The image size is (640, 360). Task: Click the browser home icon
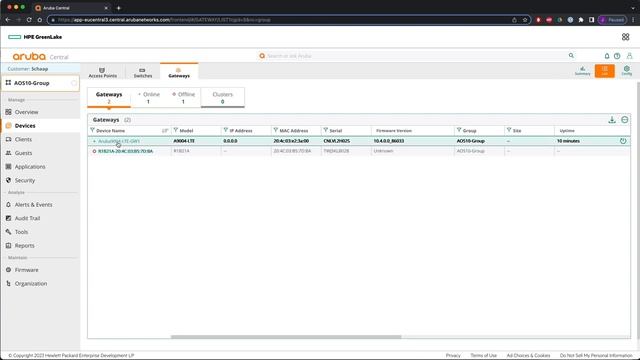tap(40, 20)
